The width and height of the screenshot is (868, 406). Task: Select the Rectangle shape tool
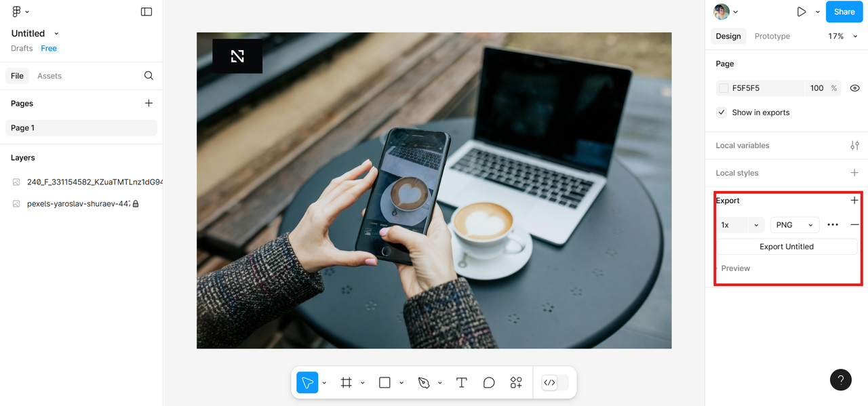click(x=384, y=383)
